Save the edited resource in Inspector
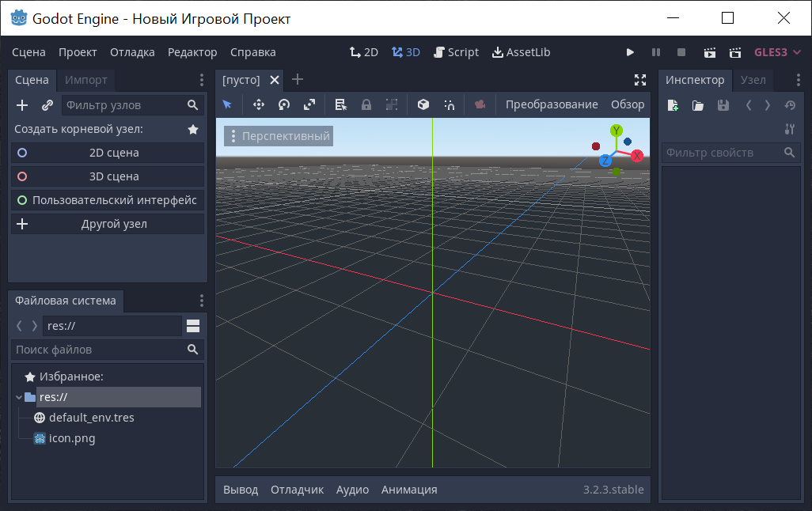Screen dimensions: 812x511 coord(723,105)
